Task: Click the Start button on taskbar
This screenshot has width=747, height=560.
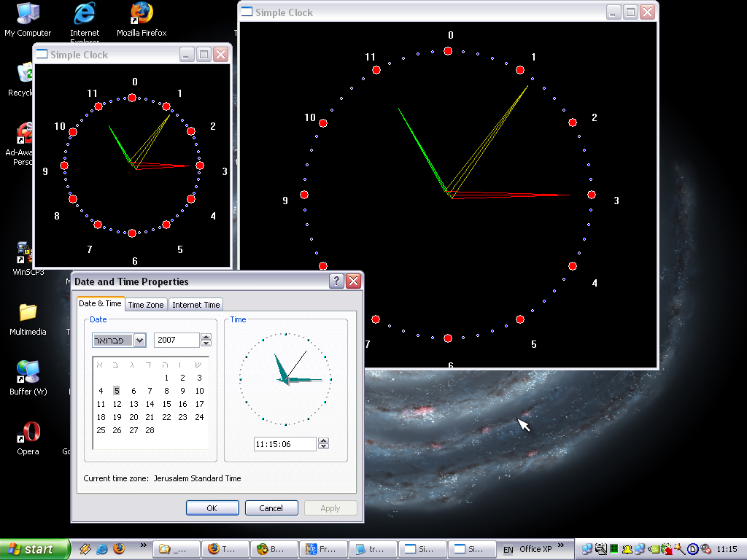Action: tap(34, 549)
